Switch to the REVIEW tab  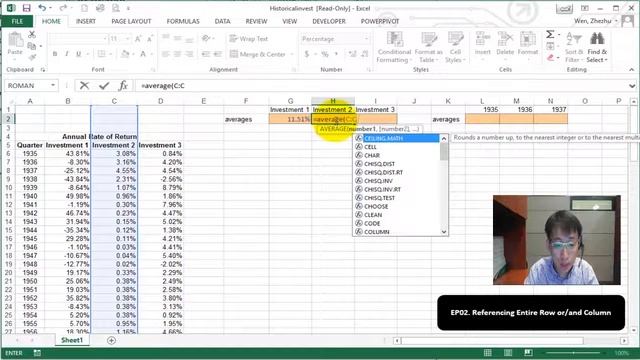coord(256,21)
